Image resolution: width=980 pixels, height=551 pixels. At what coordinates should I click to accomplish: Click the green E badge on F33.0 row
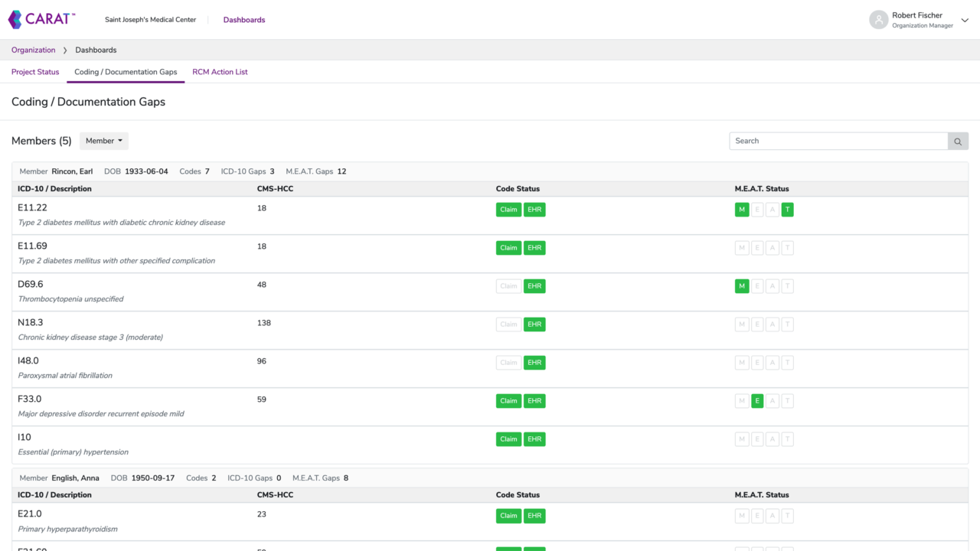[x=756, y=400]
